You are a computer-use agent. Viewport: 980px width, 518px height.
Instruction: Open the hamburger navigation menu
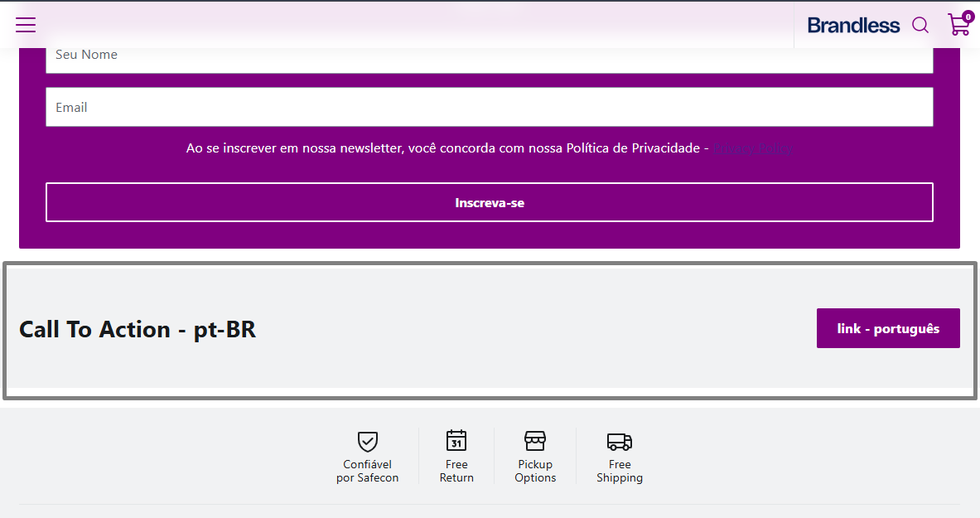click(x=26, y=25)
